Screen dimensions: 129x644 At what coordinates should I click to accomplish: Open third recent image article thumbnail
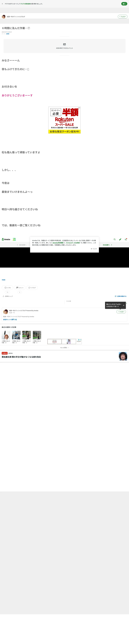pos(27,335)
